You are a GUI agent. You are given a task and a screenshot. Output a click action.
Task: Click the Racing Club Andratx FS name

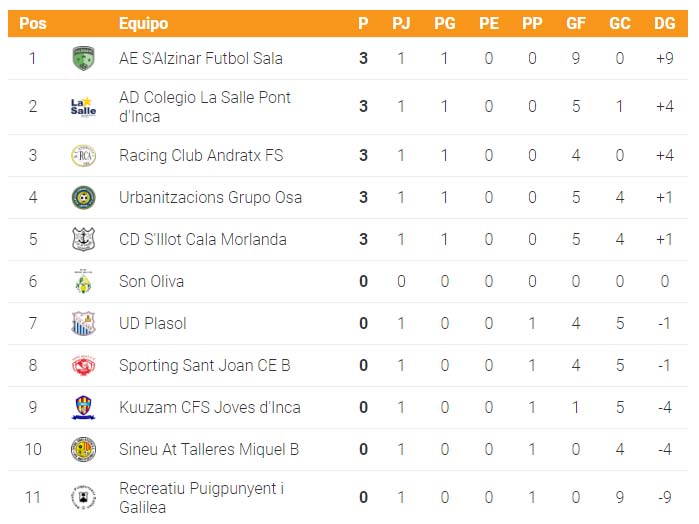(x=201, y=156)
